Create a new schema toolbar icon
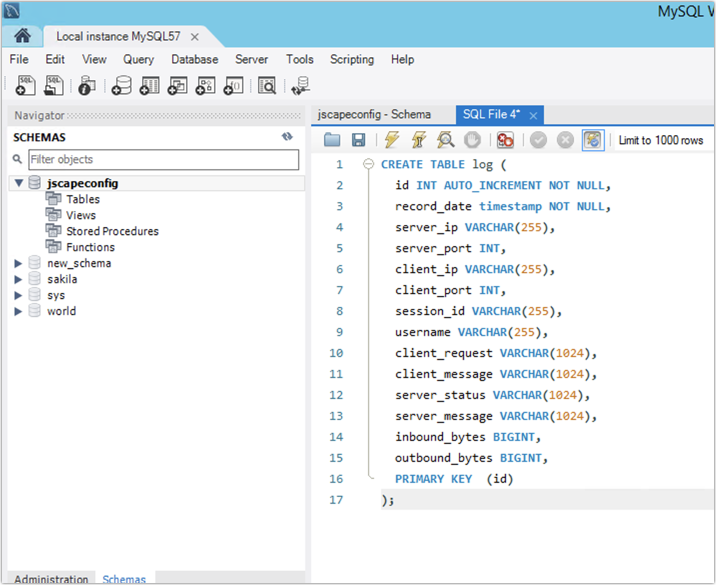 click(122, 86)
